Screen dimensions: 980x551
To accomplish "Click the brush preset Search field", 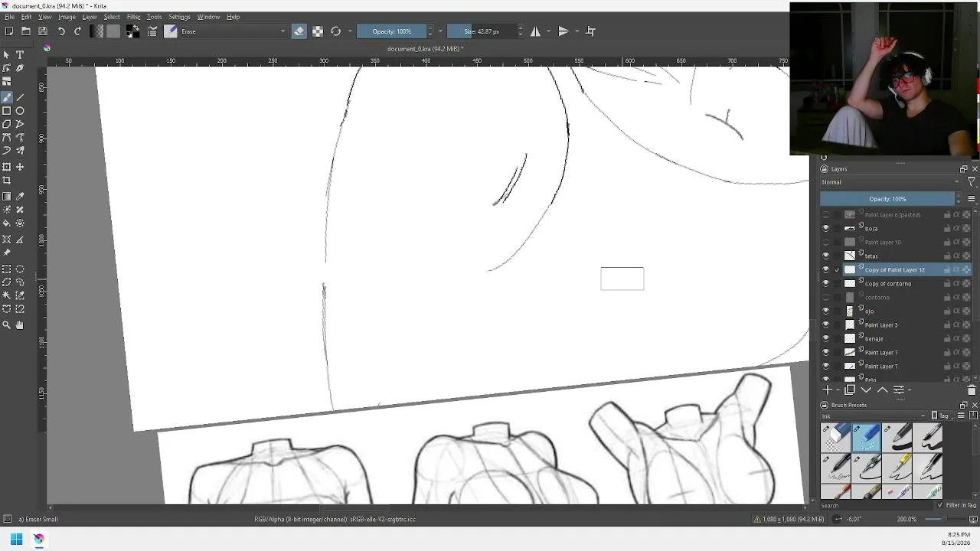I will 878,506.
